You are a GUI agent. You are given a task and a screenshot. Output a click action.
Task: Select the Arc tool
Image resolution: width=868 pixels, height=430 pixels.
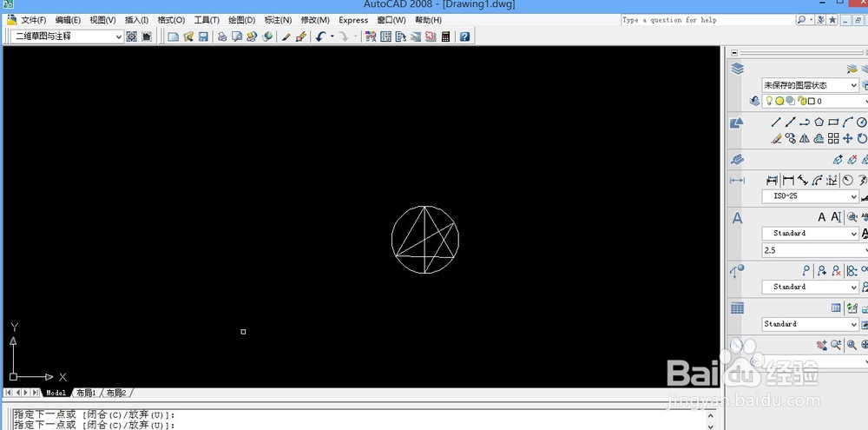tap(847, 122)
